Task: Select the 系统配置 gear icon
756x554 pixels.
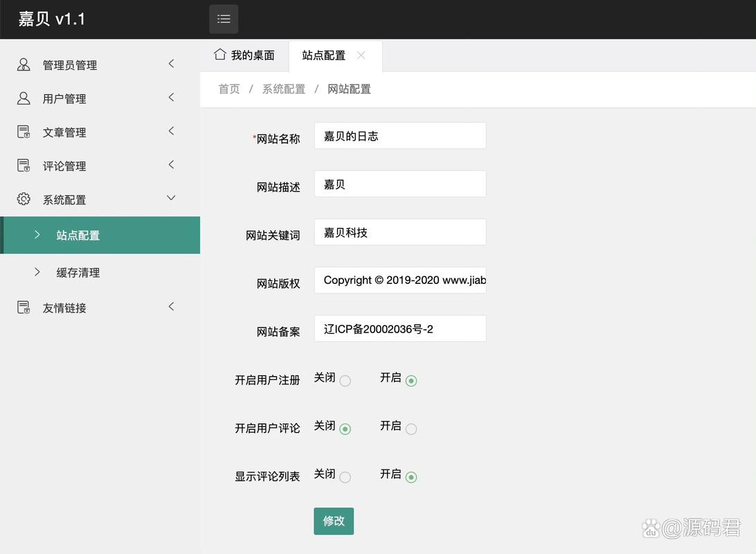Action: point(23,199)
